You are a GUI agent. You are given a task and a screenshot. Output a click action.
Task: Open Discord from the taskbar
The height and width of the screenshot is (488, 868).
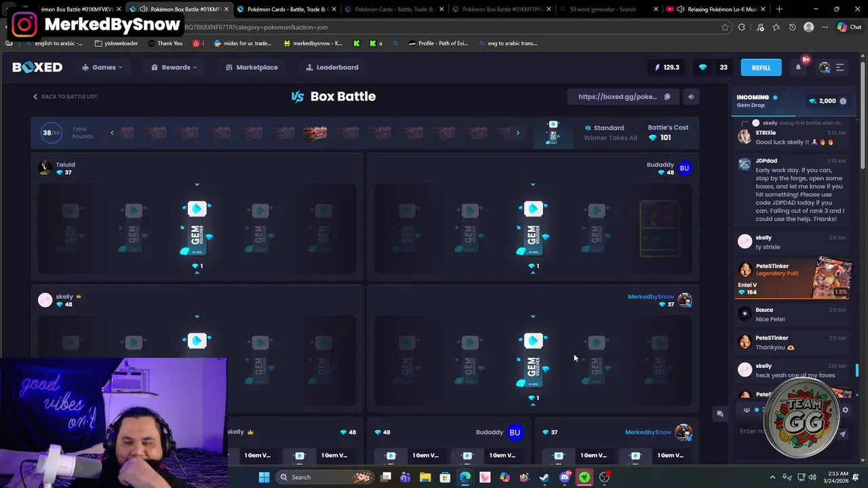(564, 477)
